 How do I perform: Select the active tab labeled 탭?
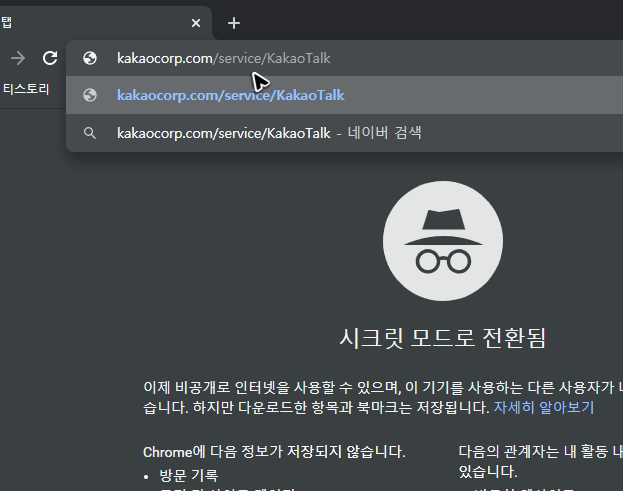click(105, 23)
